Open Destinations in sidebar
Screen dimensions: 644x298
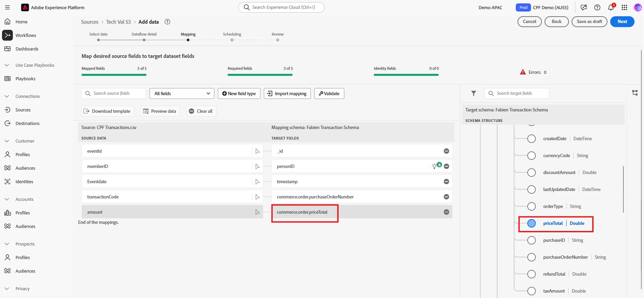pos(27,123)
